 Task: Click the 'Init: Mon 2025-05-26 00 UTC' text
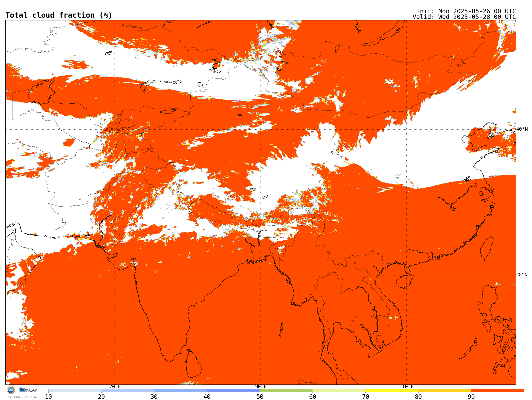[466, 11]
